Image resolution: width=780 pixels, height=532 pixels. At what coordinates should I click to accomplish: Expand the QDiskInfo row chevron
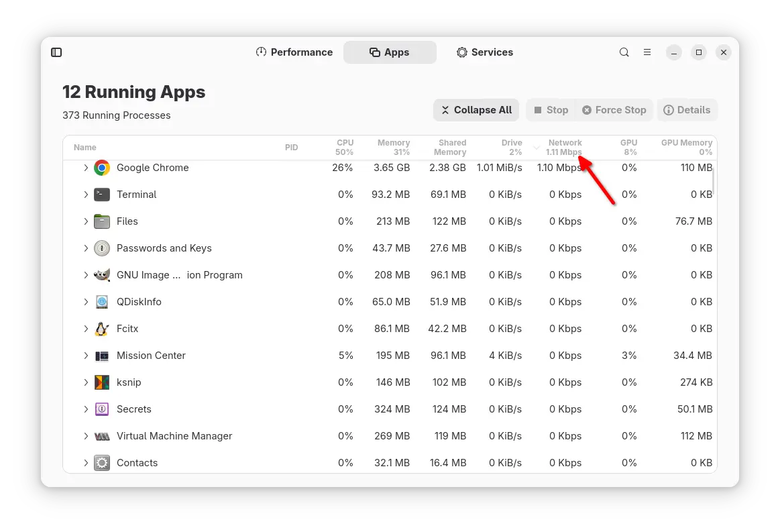pyautogui.click(x=86, y=302)
